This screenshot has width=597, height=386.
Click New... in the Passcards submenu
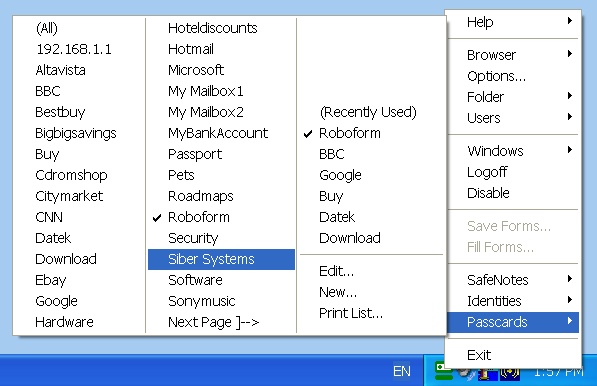(x=371, y=292)
